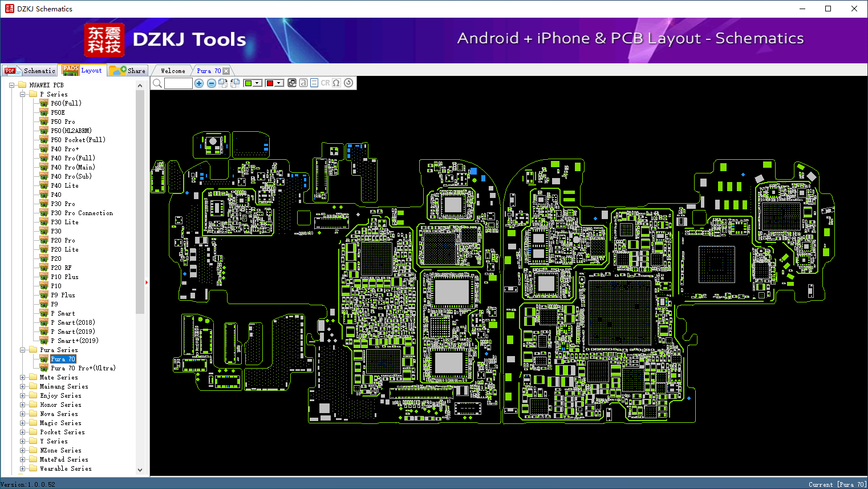This screenshot has height=489, width=868.
Task: Click the red panel-collapse arrow on the splitter
Action: coord(147,282)
